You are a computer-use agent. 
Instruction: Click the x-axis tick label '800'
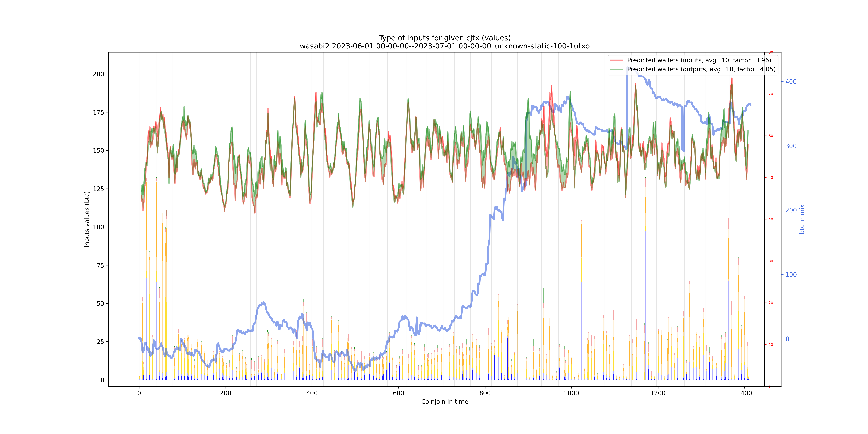[485, 393]
